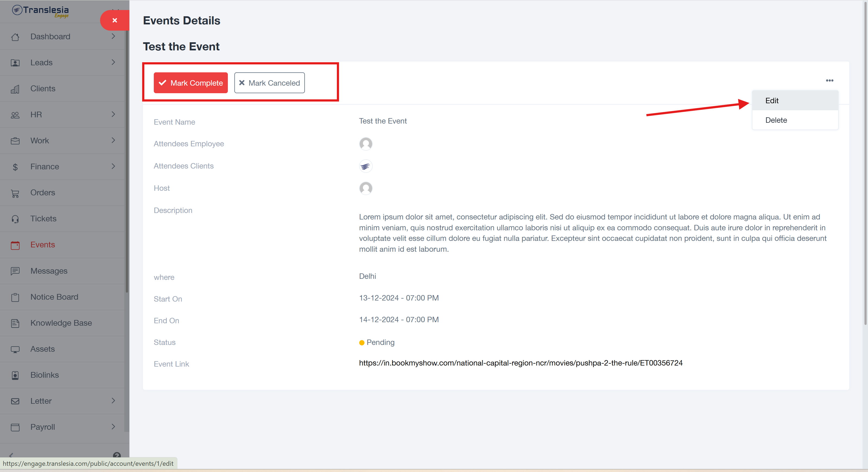Select Edit from the dropdown menu
This screenshot has height=472, width=868.
click(772, 101)
